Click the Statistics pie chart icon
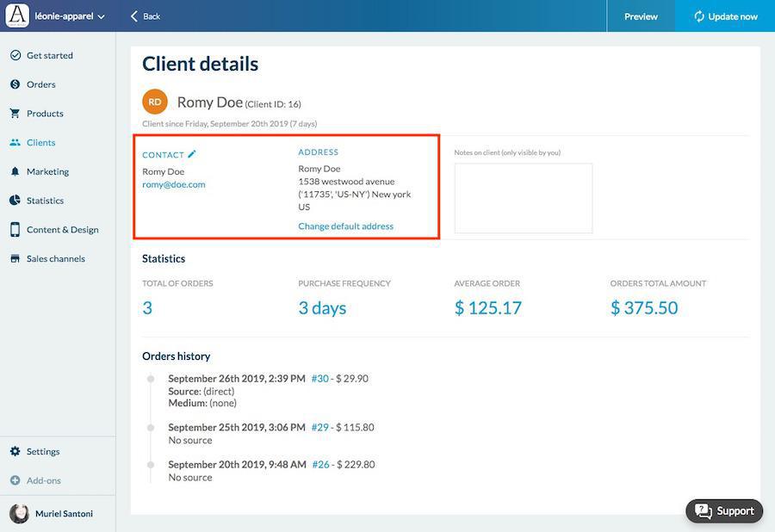This screenshot has width=775, height=532. coord(15,201)
